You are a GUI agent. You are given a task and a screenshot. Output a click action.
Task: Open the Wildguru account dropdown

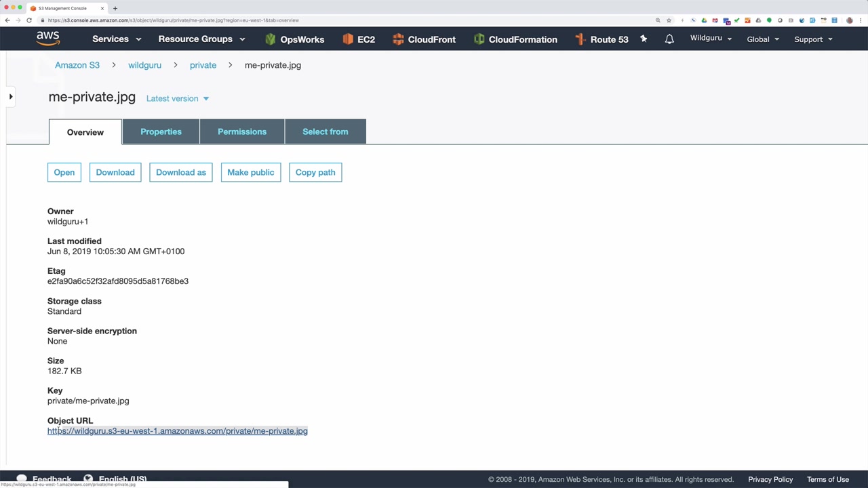click(711, 39)
